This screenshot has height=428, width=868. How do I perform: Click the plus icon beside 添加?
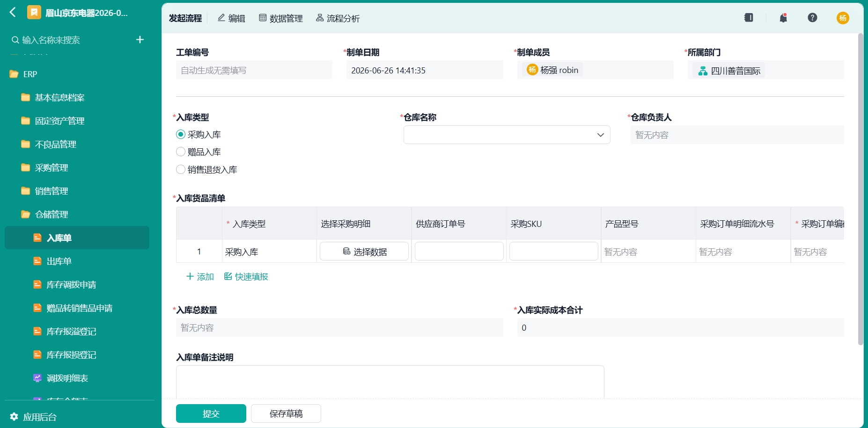190,276
